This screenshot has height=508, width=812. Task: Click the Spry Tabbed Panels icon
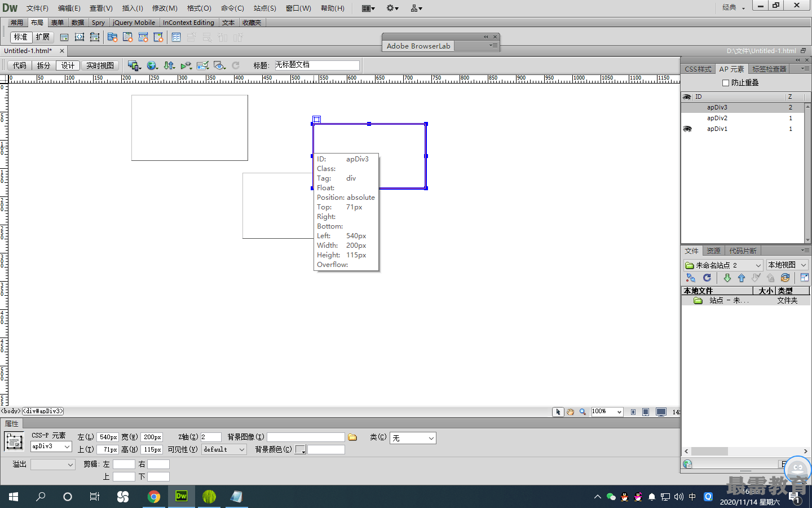pyautogui.click(x=128, y=37)
